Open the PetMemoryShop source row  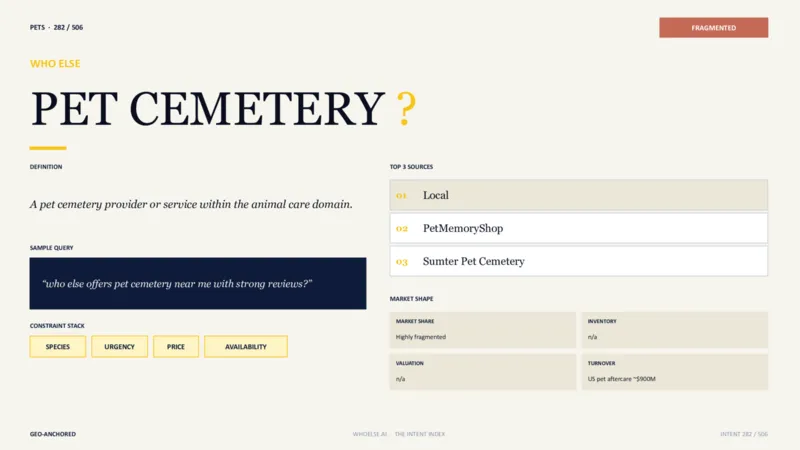[579, 228]
